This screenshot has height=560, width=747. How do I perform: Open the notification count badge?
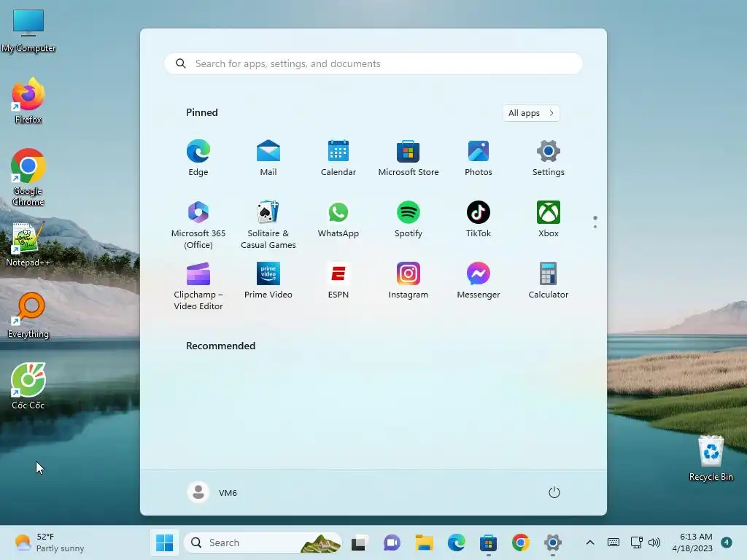click(727, 542)
